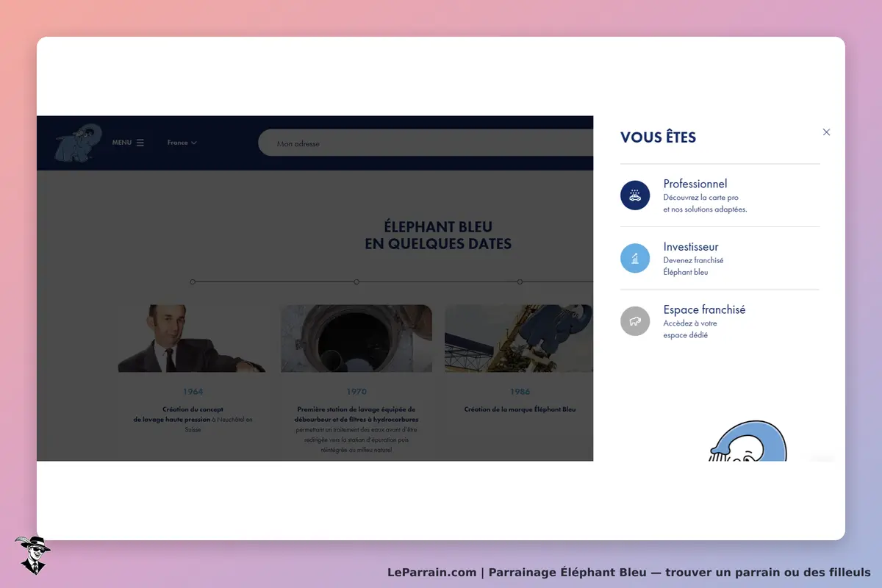Click the Investisseur chart icon
The image size is (882, 588).
click(x=635, y=258)
